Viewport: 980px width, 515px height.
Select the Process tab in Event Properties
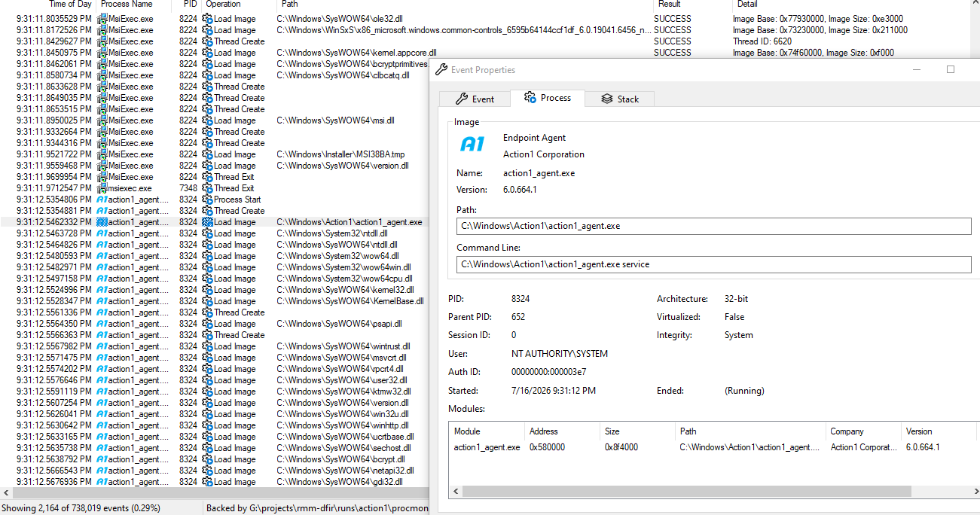pyautogui.click(x=548, y=98)
